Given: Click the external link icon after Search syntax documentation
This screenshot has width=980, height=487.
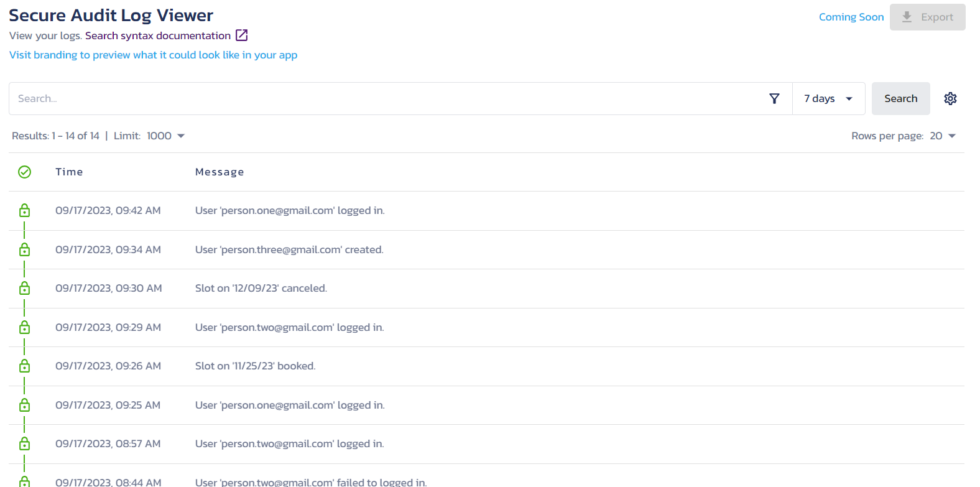Looking at the screenshot, I should click(241, 35).
